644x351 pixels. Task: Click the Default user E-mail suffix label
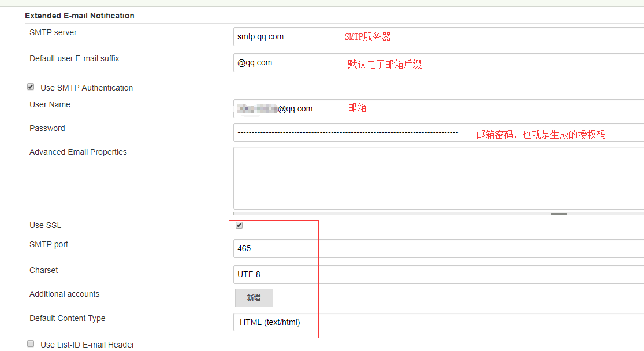[75, 58]
